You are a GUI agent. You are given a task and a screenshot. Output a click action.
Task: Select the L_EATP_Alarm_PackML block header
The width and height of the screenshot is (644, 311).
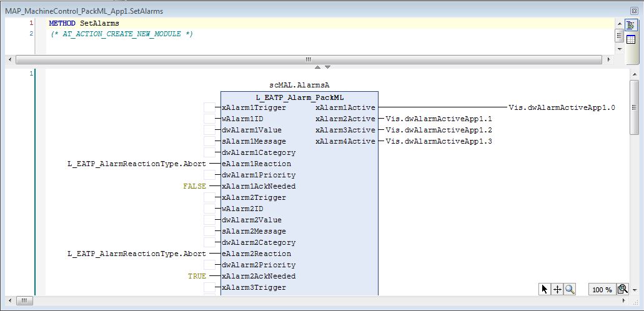[x=299, y=97]
